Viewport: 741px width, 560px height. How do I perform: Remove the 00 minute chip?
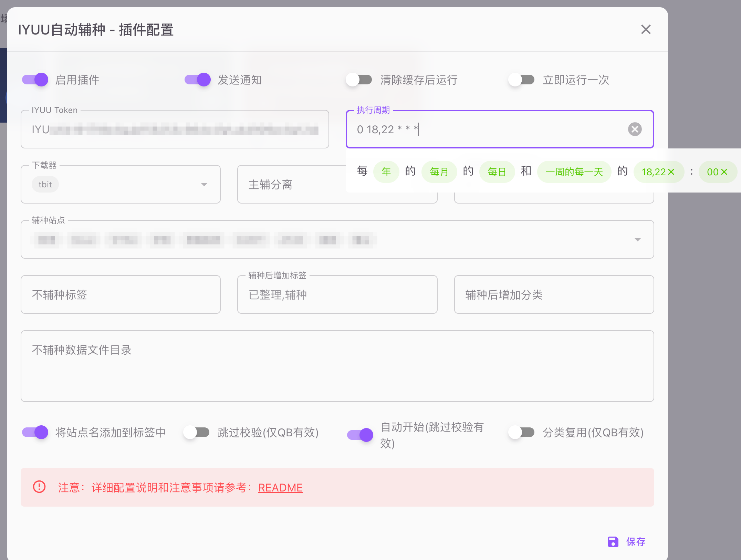coord(724,172)
